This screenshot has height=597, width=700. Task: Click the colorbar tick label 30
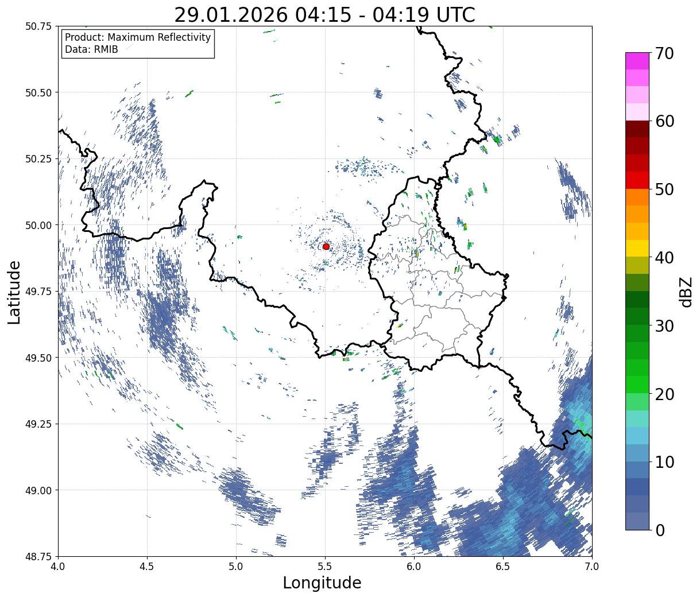[x=664, y=325]
